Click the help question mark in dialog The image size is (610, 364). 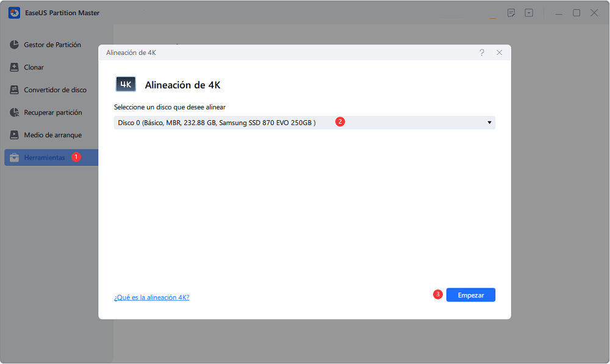pos(482,52)
